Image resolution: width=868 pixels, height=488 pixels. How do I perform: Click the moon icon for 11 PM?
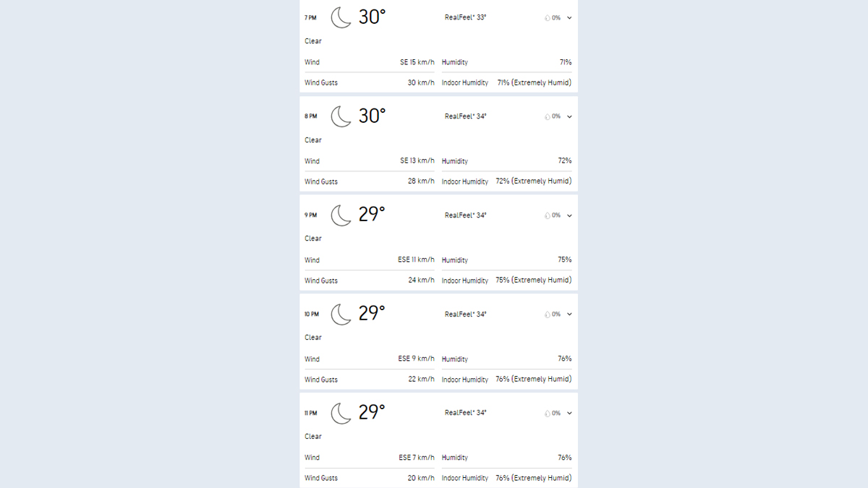[341, 413]
